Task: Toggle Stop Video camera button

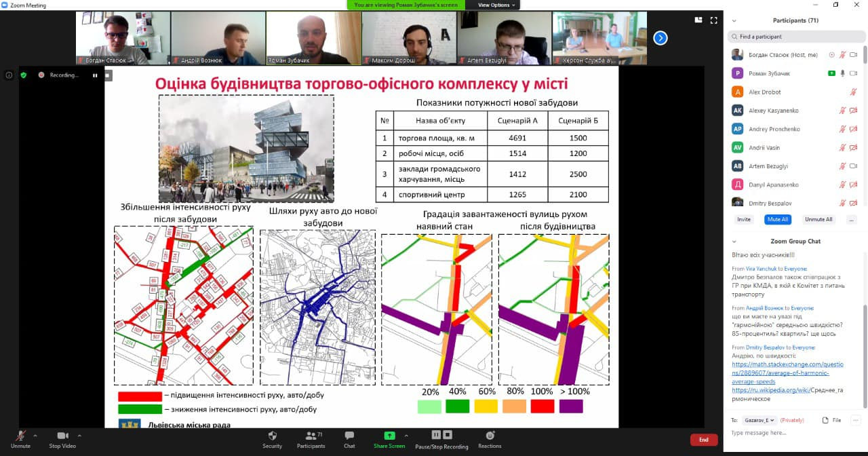Action: point(63,436)
